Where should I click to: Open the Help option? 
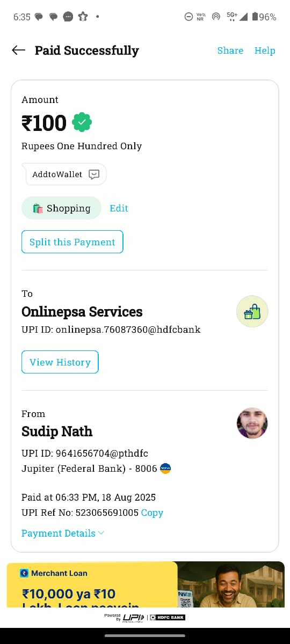pos(265,50)
